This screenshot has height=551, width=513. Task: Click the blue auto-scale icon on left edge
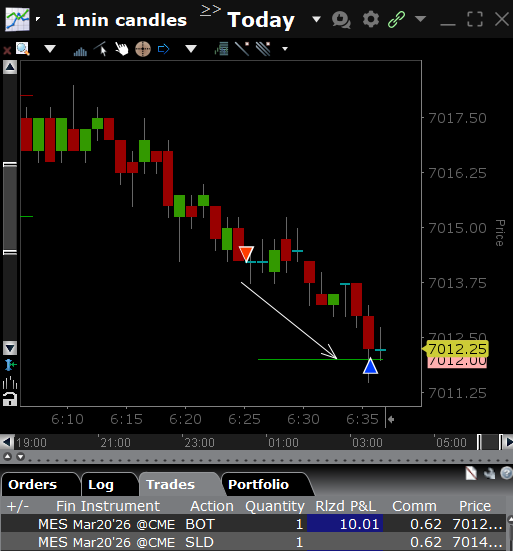(x=10, y=365)
